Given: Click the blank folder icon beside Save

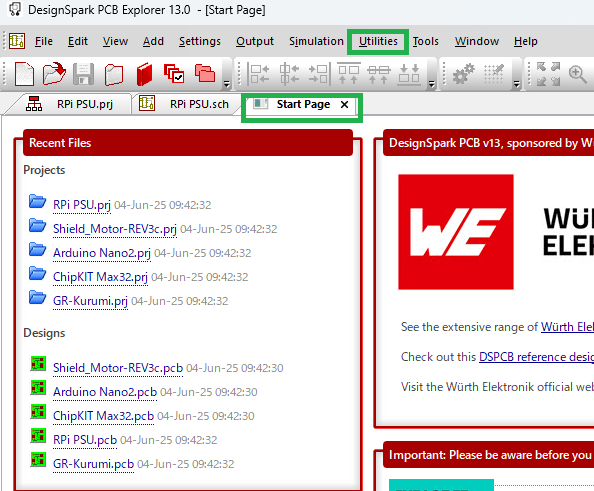Looking at the screenshot, I should (114, 74).
